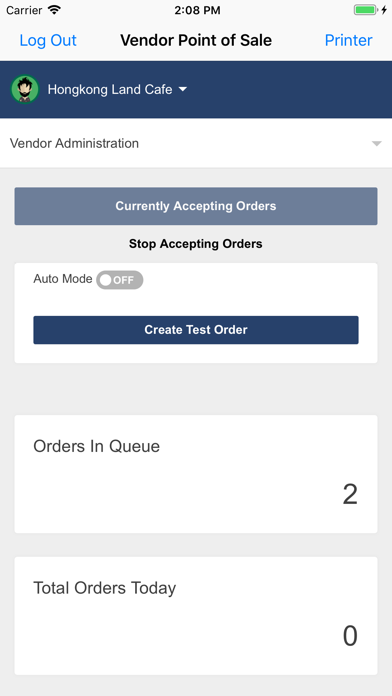Tap the vendor avatar icon

(x=25, y=89)
